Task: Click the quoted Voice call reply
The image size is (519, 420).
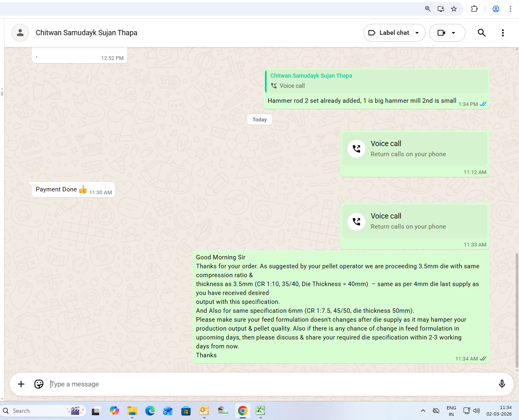Action: tap(377, 81)
